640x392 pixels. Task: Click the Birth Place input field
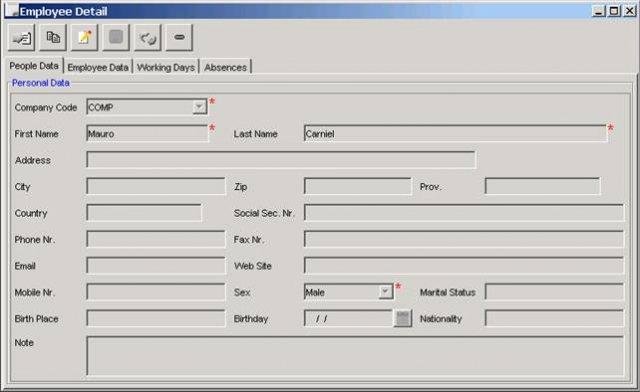pyautogui.click(x=156, y=318)
